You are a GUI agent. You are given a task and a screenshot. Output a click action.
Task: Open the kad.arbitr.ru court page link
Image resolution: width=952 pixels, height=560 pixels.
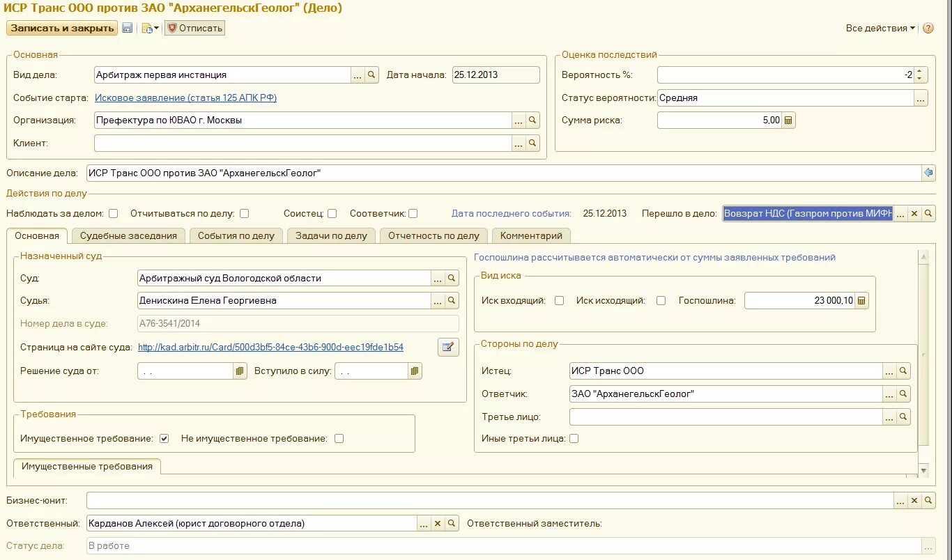pyautogui.click(x=270, y=347)
